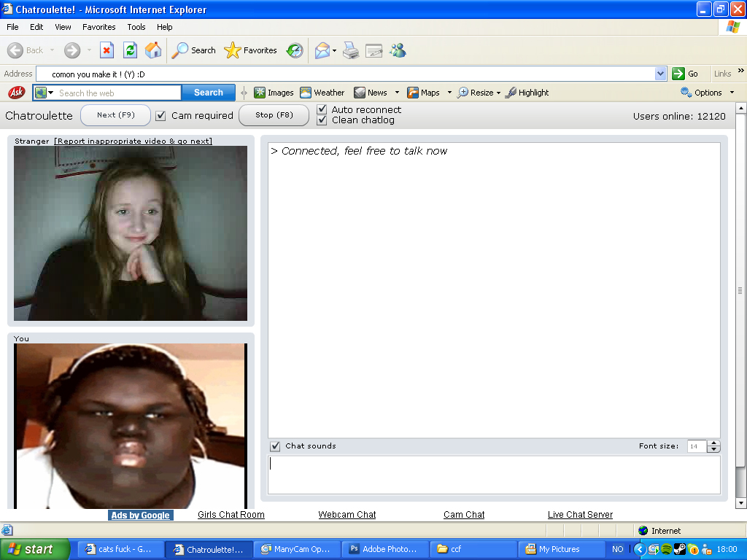Expand the Resize dropdown arrow
Image resolution: width=747 pixels, height=560 pixels.
499,93
